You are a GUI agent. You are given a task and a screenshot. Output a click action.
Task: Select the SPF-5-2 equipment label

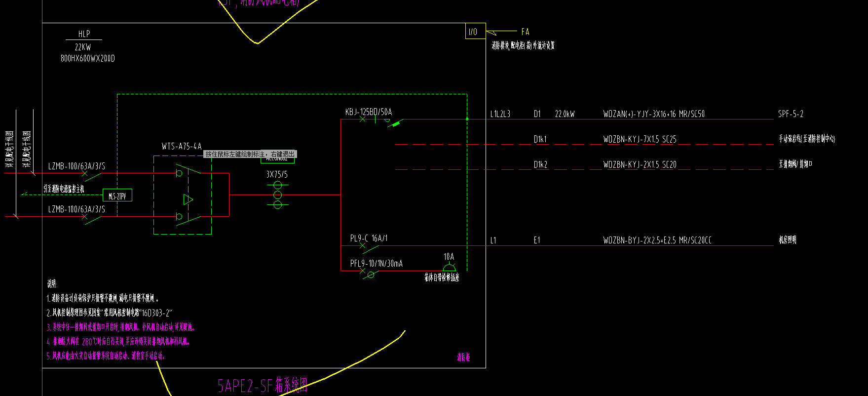tap(791, 114)
